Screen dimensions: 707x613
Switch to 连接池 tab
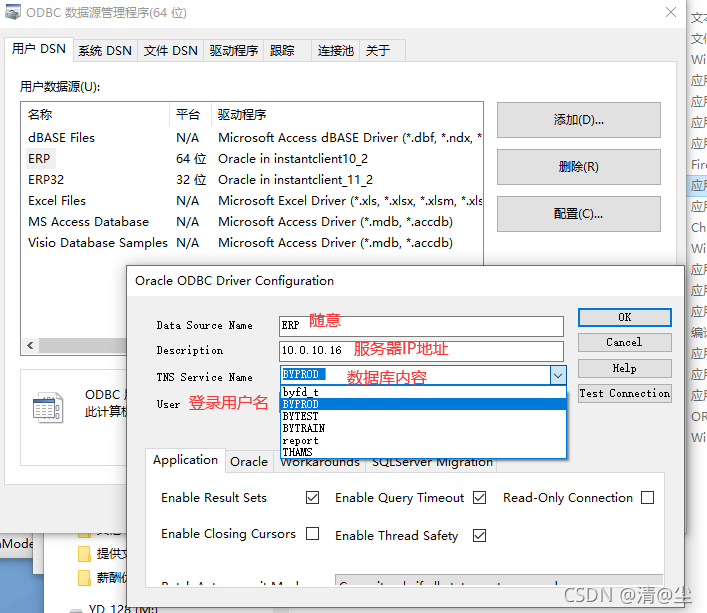pos(335,50)
